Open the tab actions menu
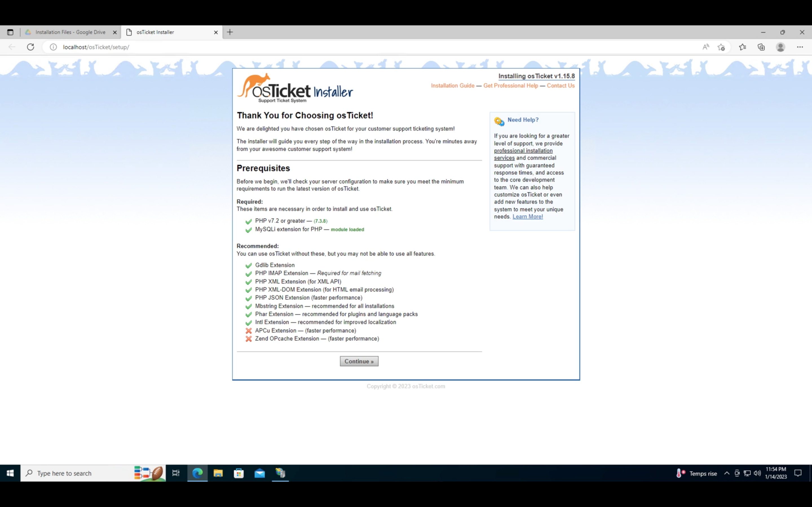812x507 pixels. pos(10,32)
